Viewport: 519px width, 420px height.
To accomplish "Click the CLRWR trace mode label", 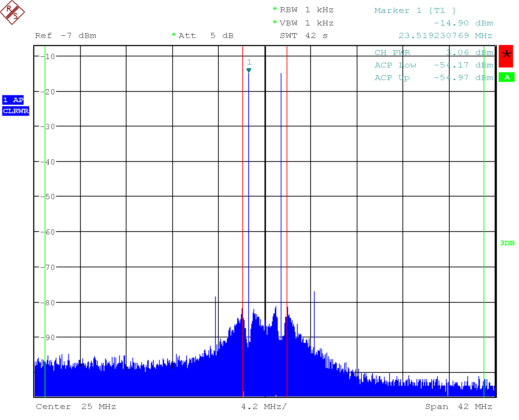I will click(15, 111).
